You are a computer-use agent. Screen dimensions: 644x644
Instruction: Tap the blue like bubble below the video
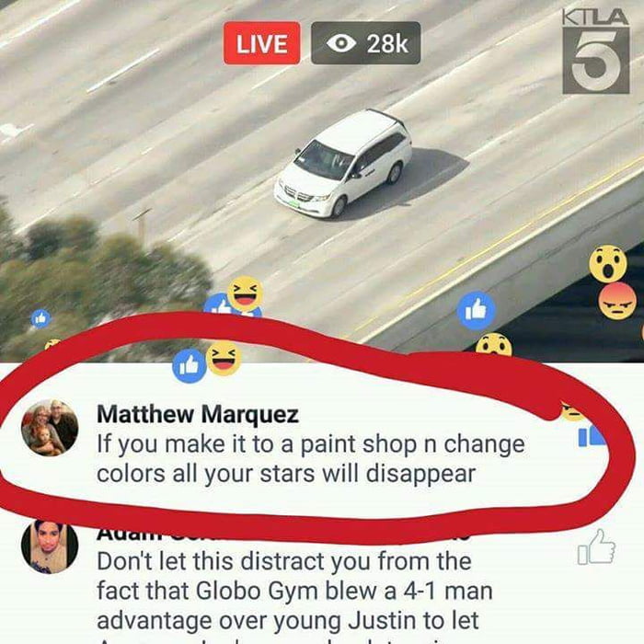(x=190, y=365)
